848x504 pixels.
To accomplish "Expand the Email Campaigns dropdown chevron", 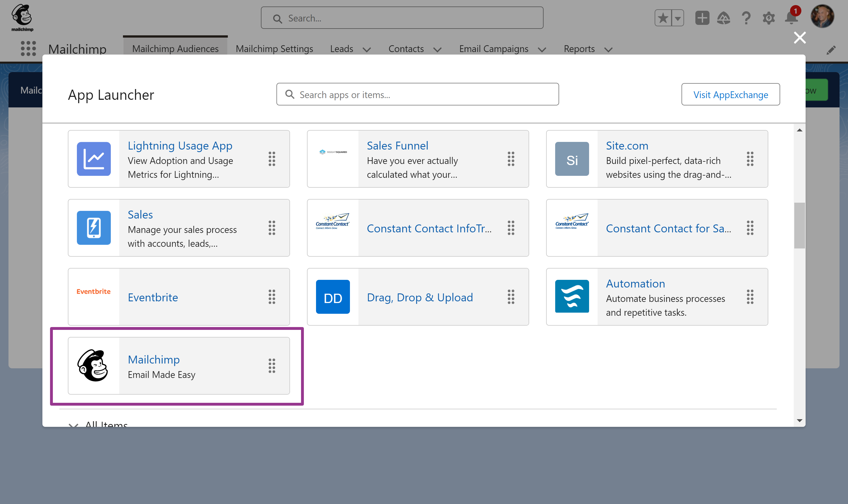I will pos(542,49).
